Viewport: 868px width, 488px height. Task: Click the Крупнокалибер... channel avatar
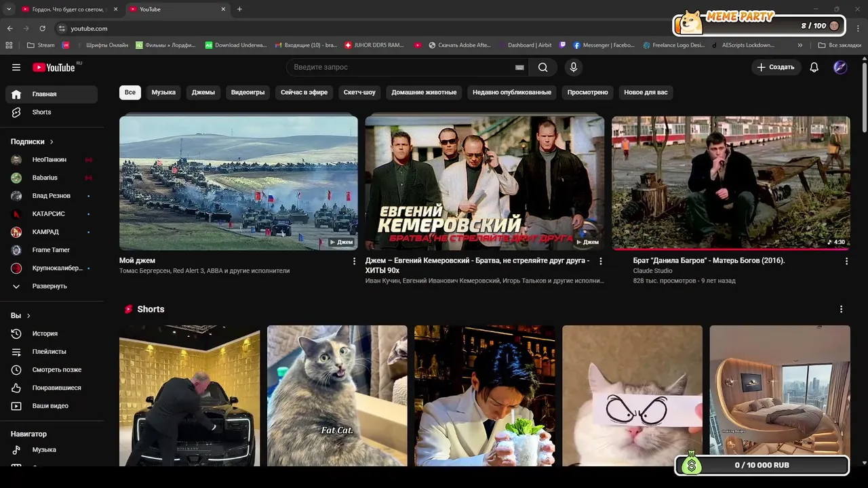point(16,268)
